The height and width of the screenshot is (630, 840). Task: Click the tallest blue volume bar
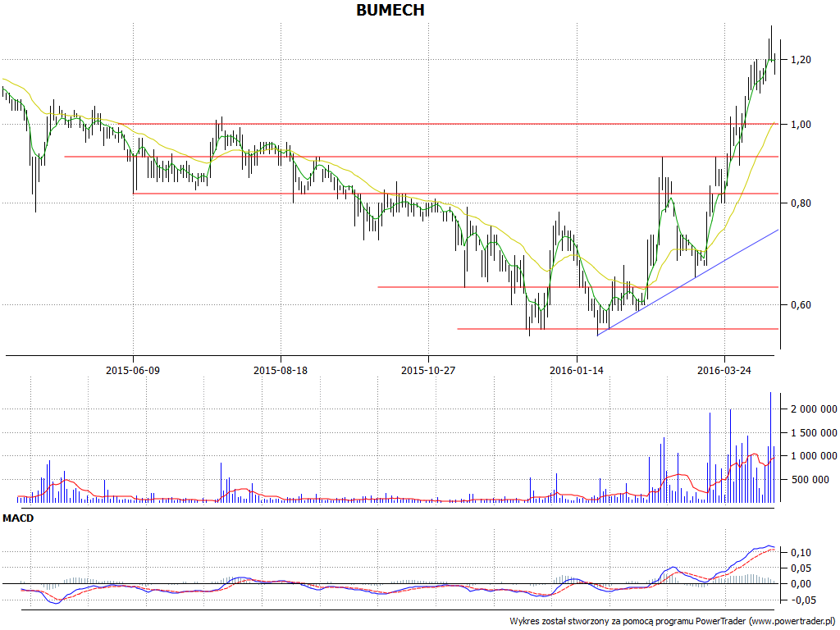point(770,447)
